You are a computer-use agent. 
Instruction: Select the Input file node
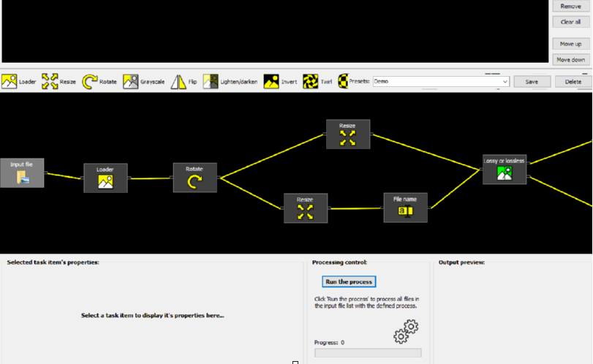coord(22,172)
